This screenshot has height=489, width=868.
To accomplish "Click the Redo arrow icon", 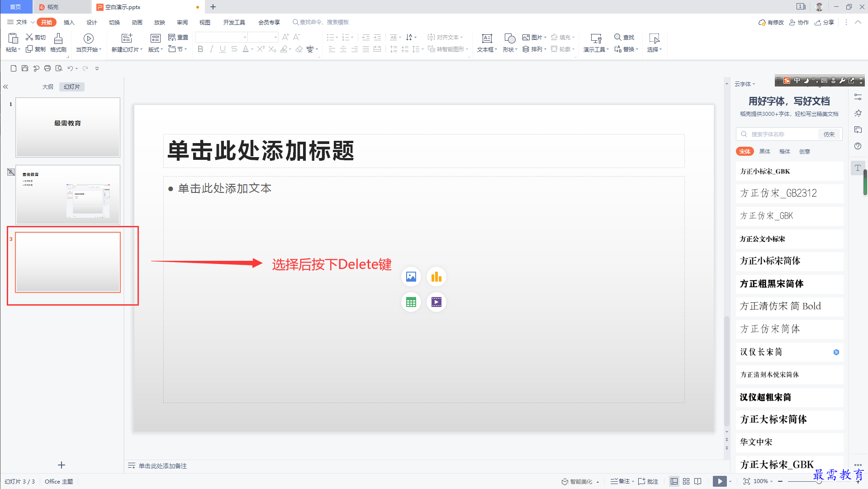I will pyautogui.click(x=85, y=68).
